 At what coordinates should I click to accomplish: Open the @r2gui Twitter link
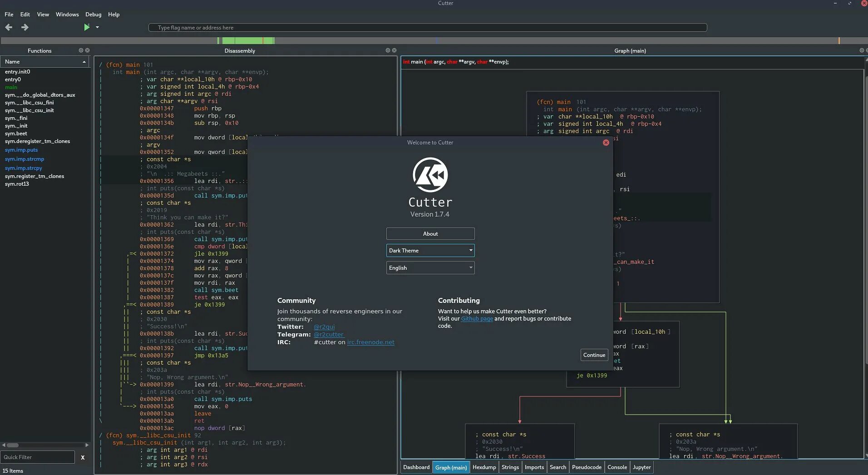click(x=324, y=327)
